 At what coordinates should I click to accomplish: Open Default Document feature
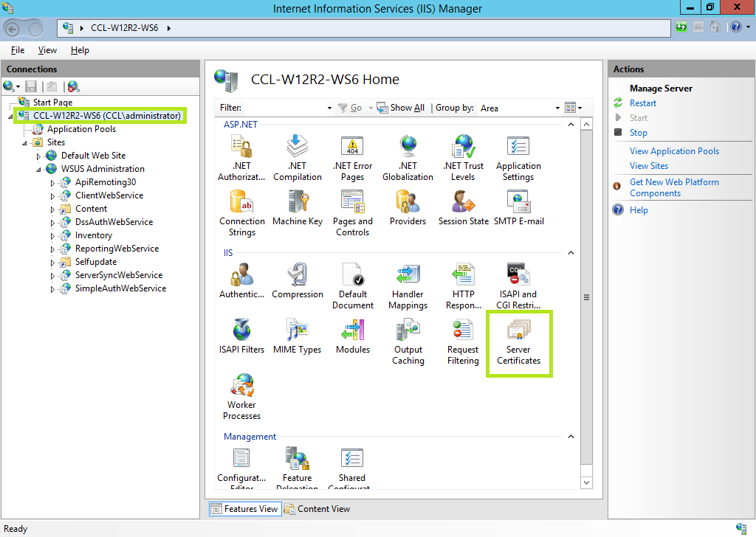(352, 286)
